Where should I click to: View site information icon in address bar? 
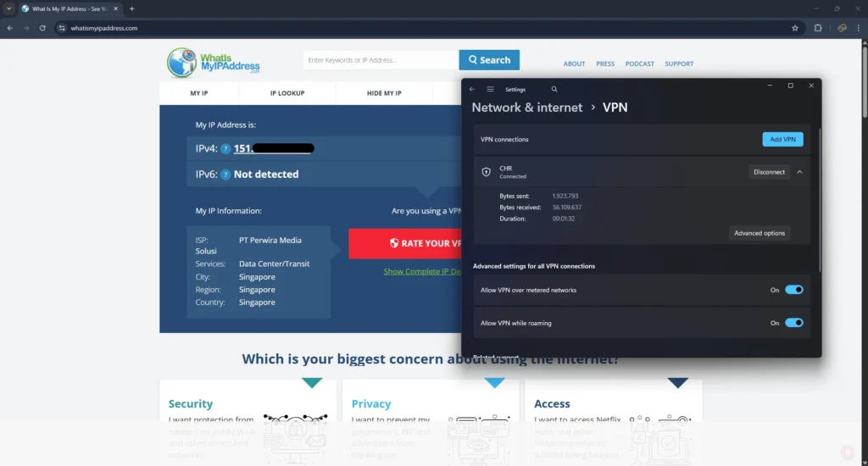point(62,28)
